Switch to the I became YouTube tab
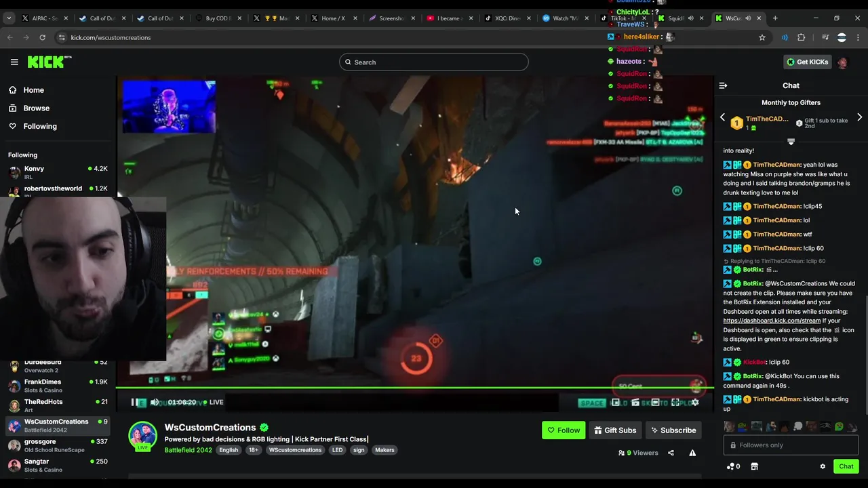Image resolution: width=868 pixels, height=488 pixels. click(448, 18)
